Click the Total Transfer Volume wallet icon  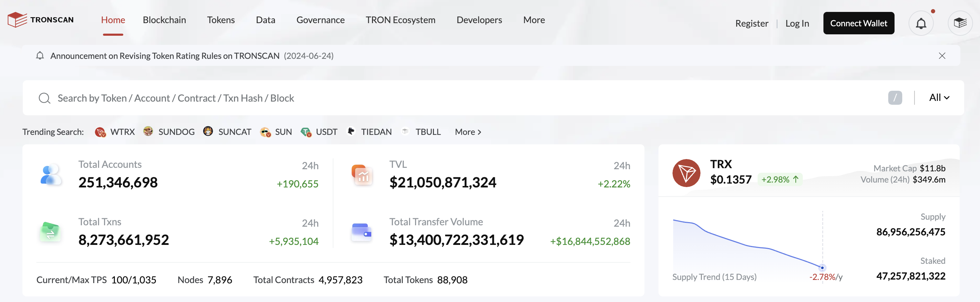pos(361,232)
